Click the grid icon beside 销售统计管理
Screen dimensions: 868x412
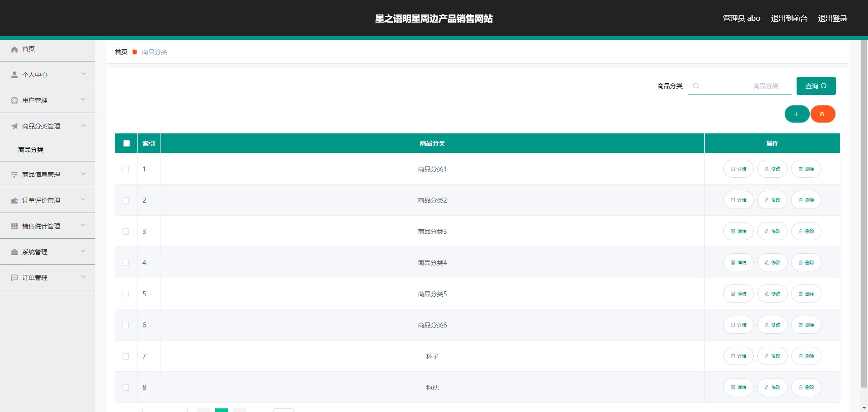point(14,226)
